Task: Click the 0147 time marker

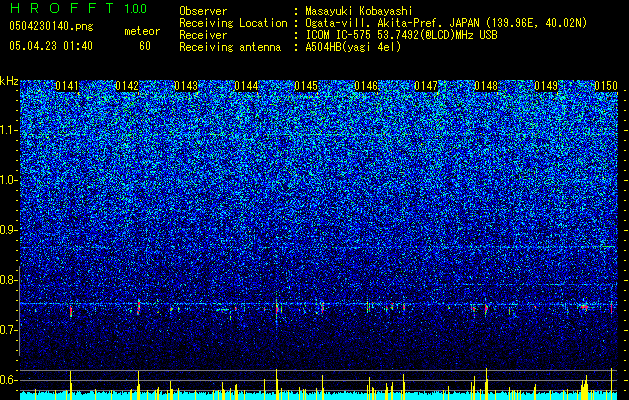Action: click(426, 86)
